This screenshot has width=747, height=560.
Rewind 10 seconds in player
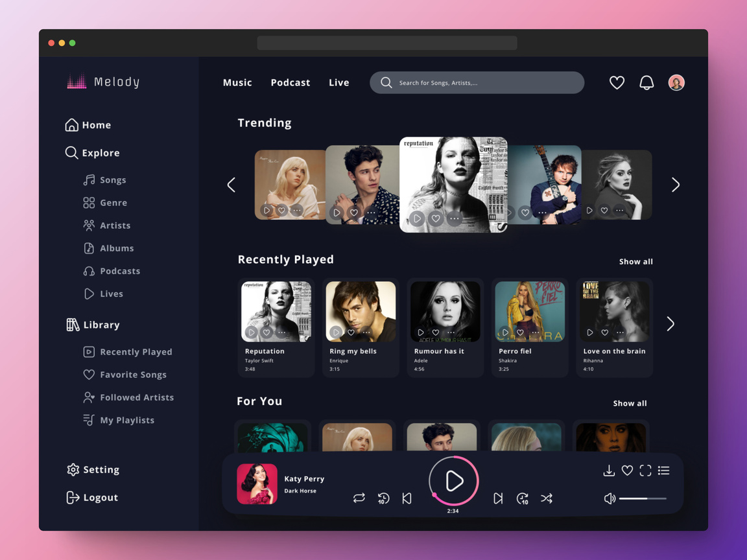point(384,498)
